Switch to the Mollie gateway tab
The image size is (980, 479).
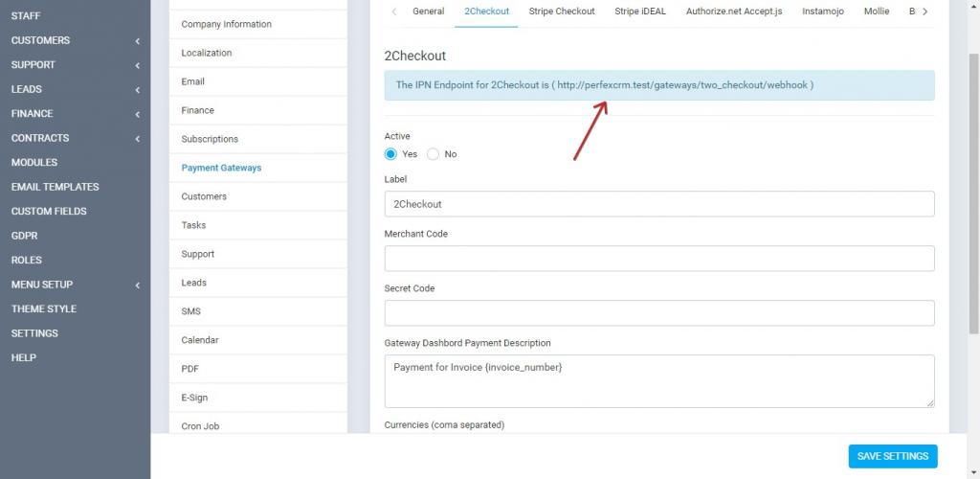point(876,11)
